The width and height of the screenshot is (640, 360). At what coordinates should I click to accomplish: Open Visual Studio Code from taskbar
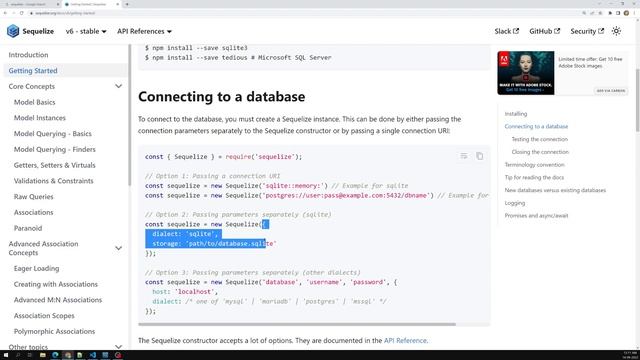(x=93, y=355)
